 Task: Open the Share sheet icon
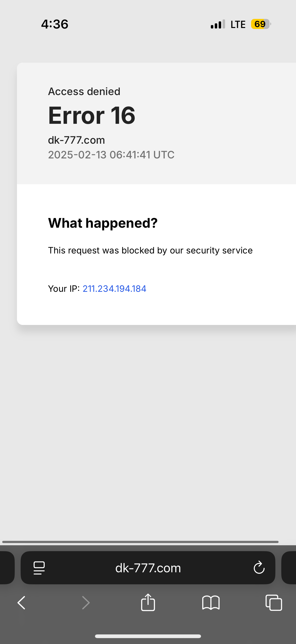coord(148,602)
